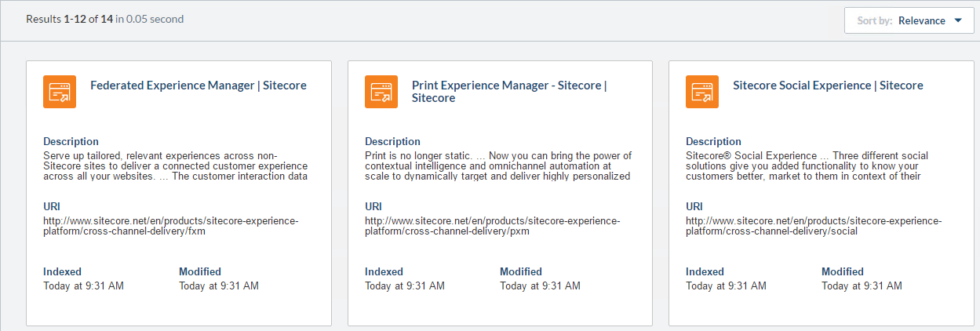Click Modified time in Print Experience Manager card
This screenshot has width=980, height=331.
[540, 286]
